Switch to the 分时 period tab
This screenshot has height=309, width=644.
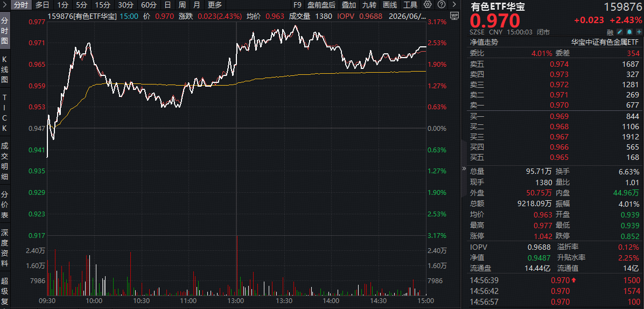coord(20,5)
